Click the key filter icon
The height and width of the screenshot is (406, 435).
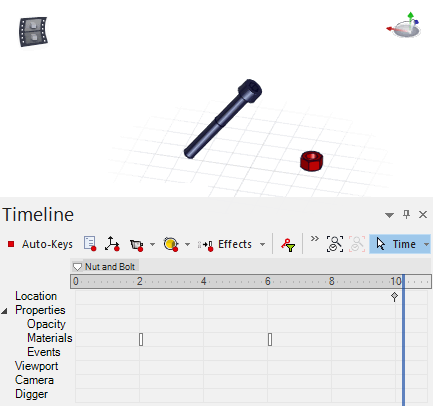(288, 245)
